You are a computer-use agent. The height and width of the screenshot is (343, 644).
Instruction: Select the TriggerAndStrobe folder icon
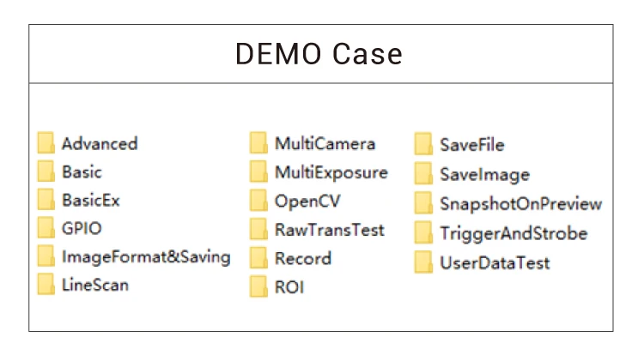[x=423, y=232]
